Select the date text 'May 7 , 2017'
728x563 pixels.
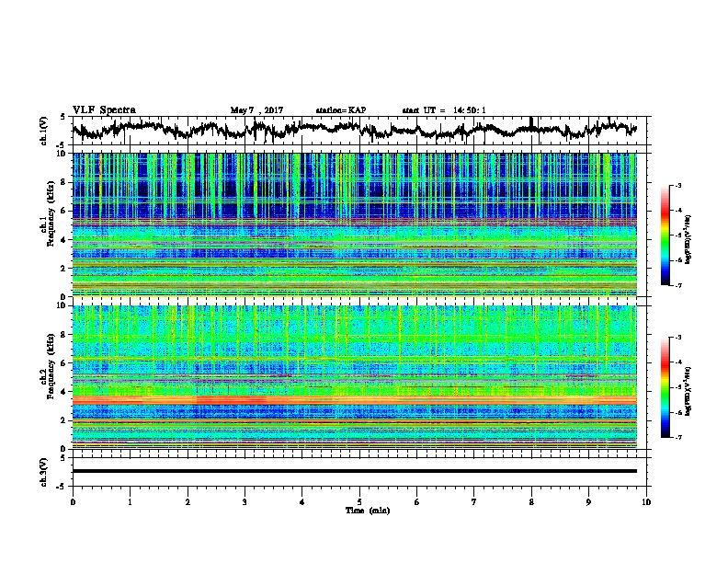(256, 110)
